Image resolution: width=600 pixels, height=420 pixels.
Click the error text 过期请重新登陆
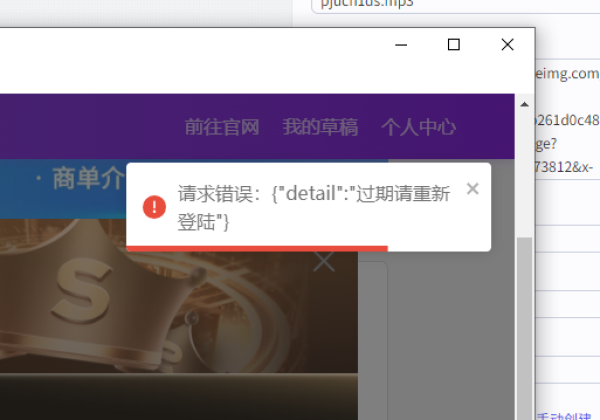click(x=314, y=208)
